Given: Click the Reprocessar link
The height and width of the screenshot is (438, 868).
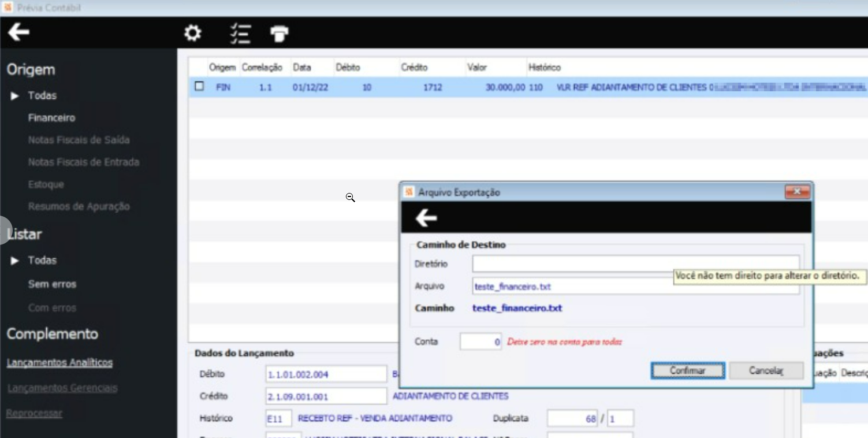Looking at the screenshot, I should [34, 413].
